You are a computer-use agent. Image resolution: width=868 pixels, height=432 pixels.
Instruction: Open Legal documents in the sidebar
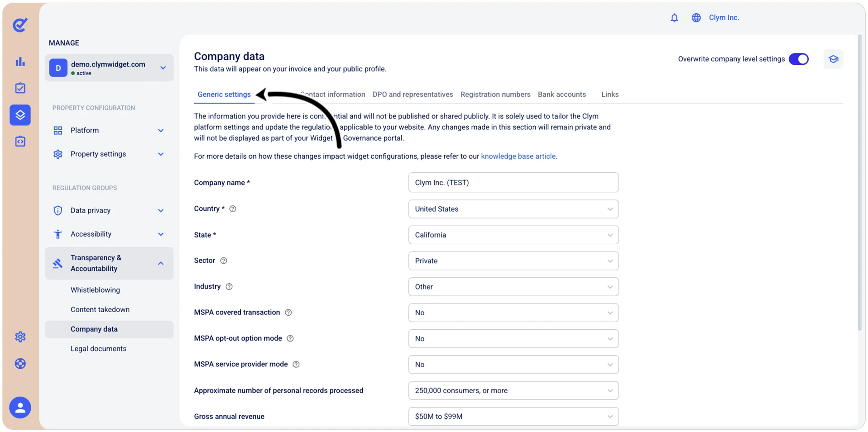tap(98, 349)
